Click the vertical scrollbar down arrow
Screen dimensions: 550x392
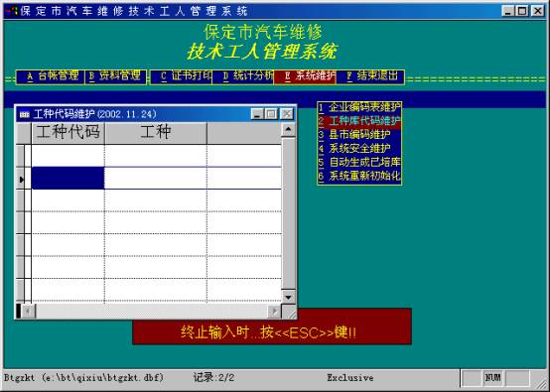288,298
